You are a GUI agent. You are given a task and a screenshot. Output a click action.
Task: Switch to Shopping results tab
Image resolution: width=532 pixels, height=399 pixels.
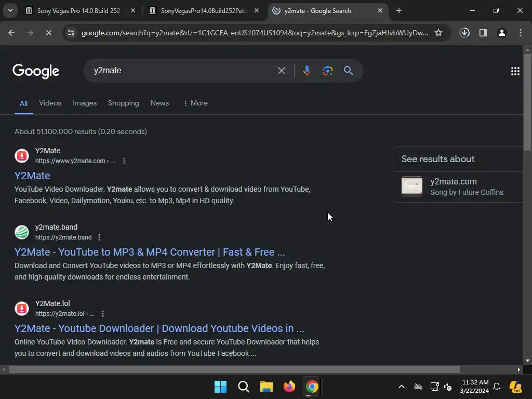pyautogui.click(x=124, y=103)
